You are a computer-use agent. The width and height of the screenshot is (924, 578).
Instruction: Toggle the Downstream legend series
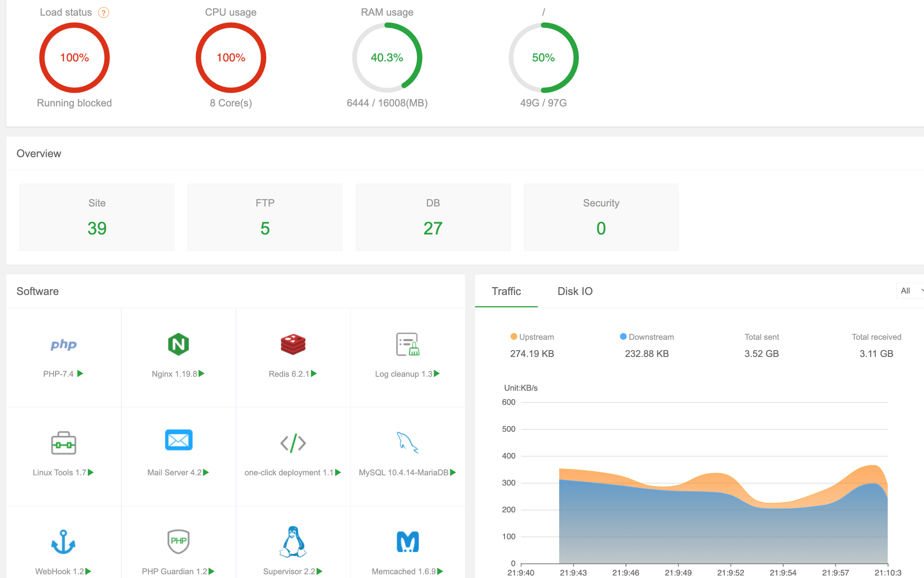point(647,337)
